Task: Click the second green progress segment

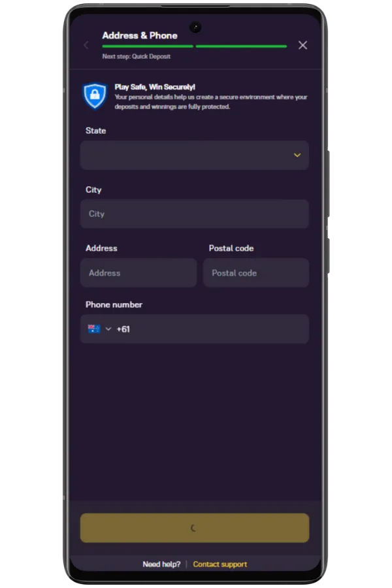Action: pos(241,46)
